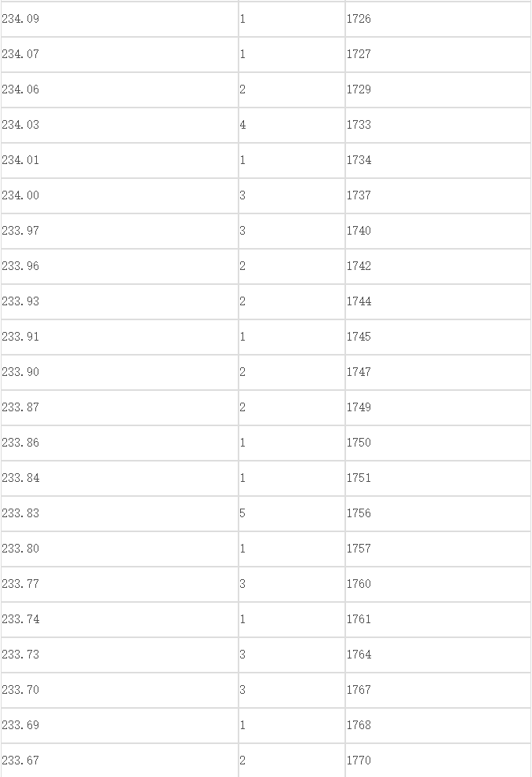
Task: Select the score cell 233.69
Action: coord(119,725)
